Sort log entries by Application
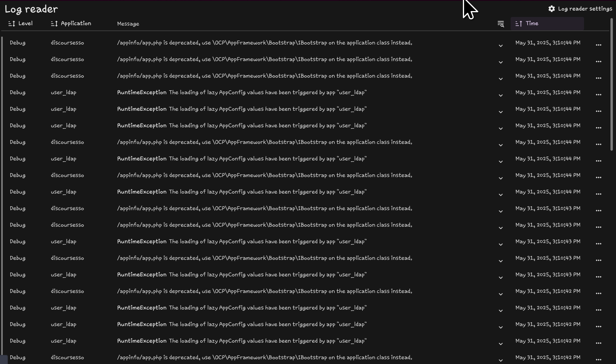The image size is (616, 364). point(71,24)
